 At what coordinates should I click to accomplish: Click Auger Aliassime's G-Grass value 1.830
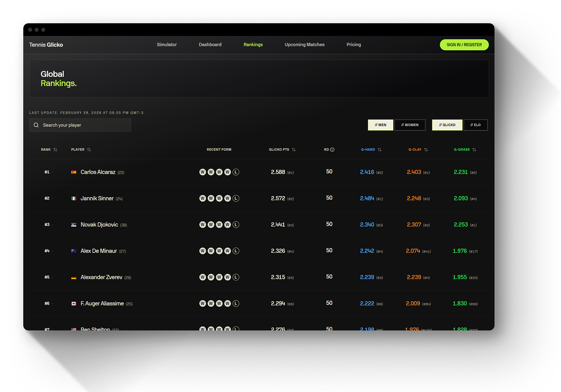point(460,303)
